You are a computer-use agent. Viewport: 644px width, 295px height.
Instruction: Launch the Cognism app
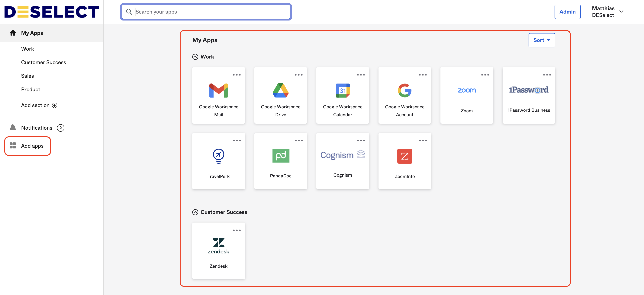pos(343,161)
